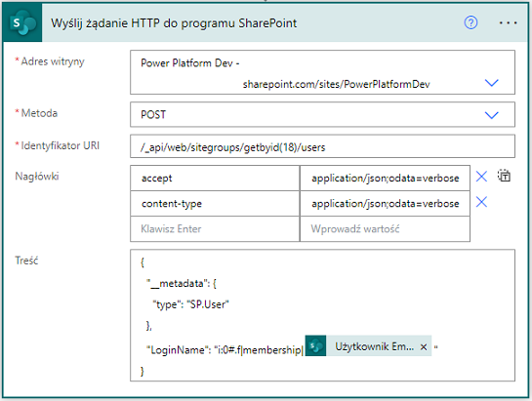Edit the accept header value cell

(385, 179)
